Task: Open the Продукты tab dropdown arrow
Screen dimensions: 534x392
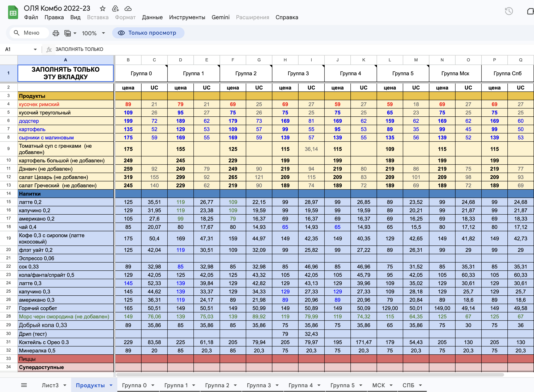Action: click(111, 385)
